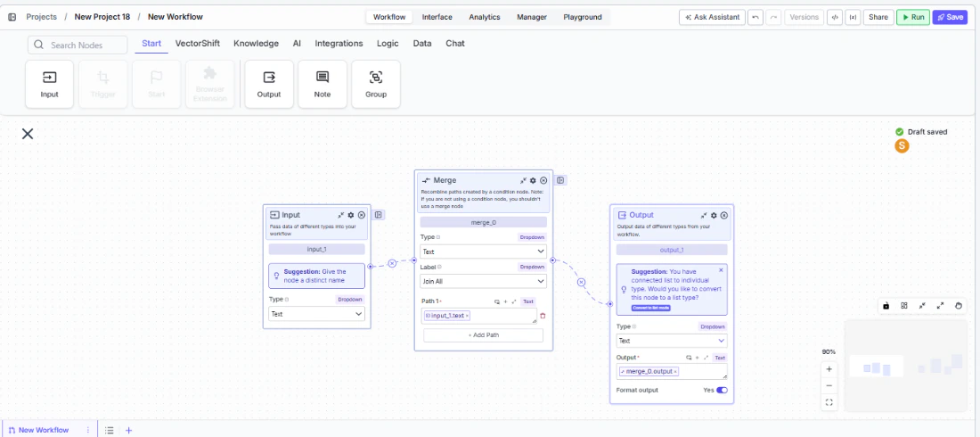Viewport: 980px width, 437px height.
Task: Click the Add Path button
Action: [483, 335]
